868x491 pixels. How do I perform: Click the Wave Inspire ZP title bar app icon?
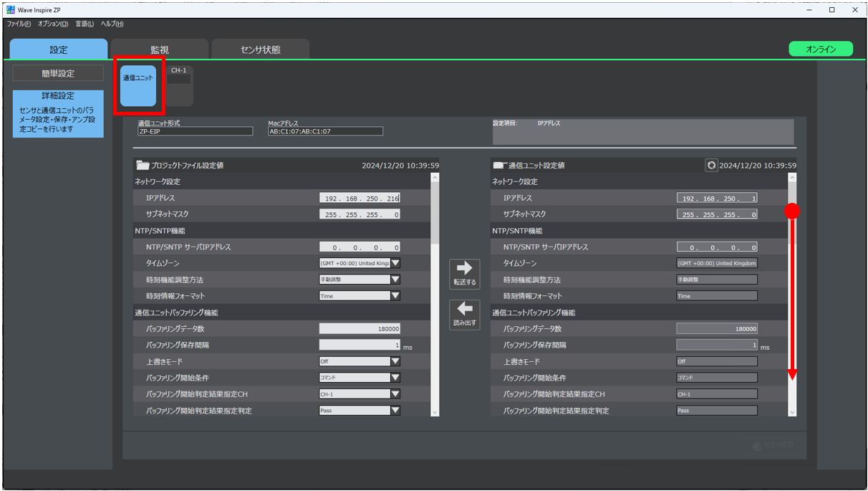(11, 10)
